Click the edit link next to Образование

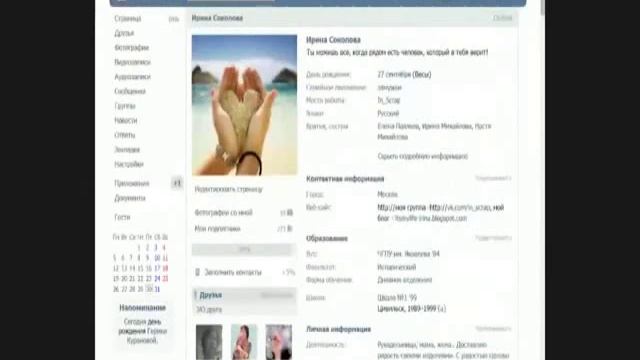(x=493, y=238)
